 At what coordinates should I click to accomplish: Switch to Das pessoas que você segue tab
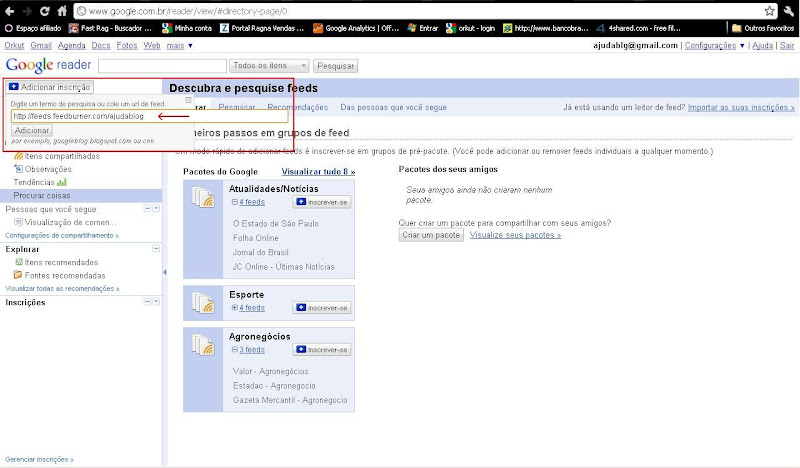(x=393, y=107)
